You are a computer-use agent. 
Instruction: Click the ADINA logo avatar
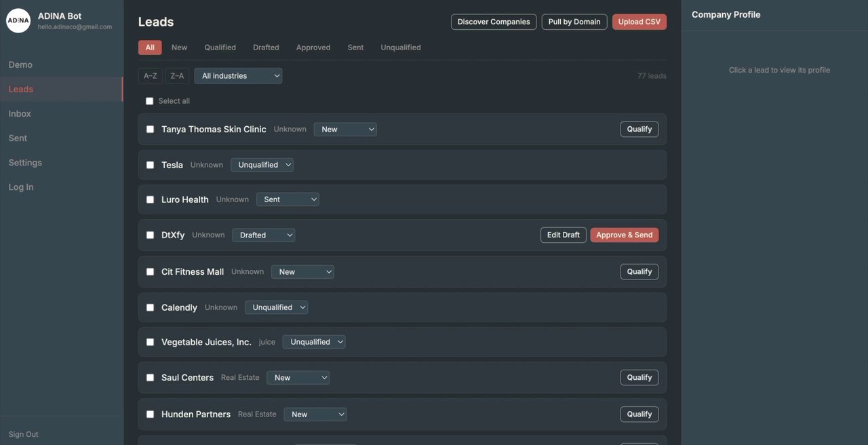coord(18,20)
